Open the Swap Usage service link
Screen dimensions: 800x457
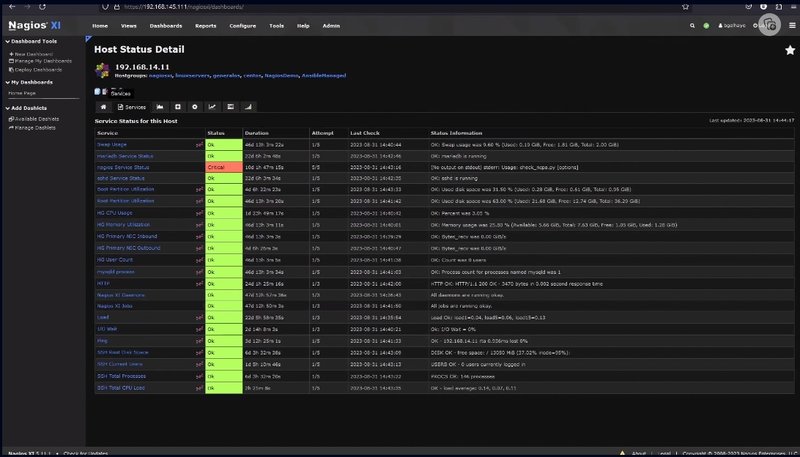coord(112,145)
